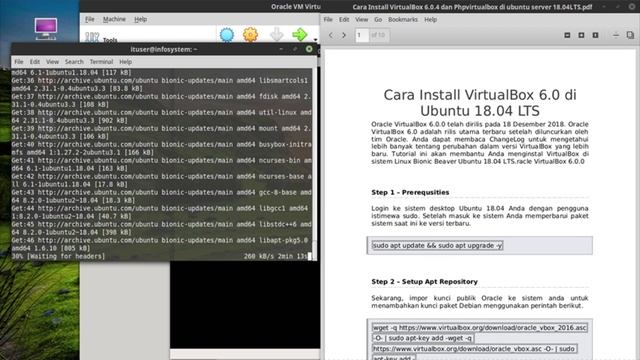Open the terminal Edit menu
Image resolution: width=640 pixels, height=360 pixels.
(x=35, y=62)
